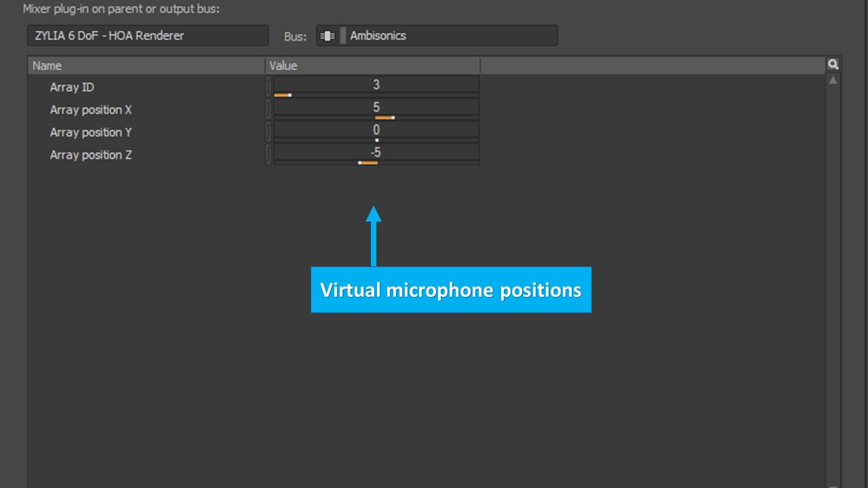Select the Array ID property row name
The image size is (868, 488).
coord(72,87)
